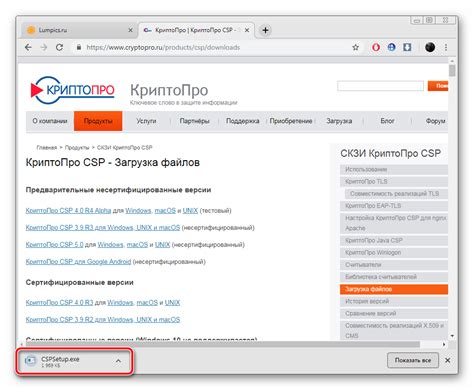Open КриптоПро TLS in the sidebar
Screen dimensions: 474x390
click(394, 181)
